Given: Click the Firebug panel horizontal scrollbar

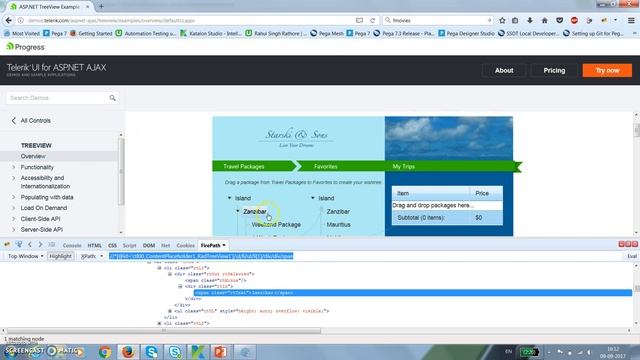Looking at the screenshot, I should point(163,330).
